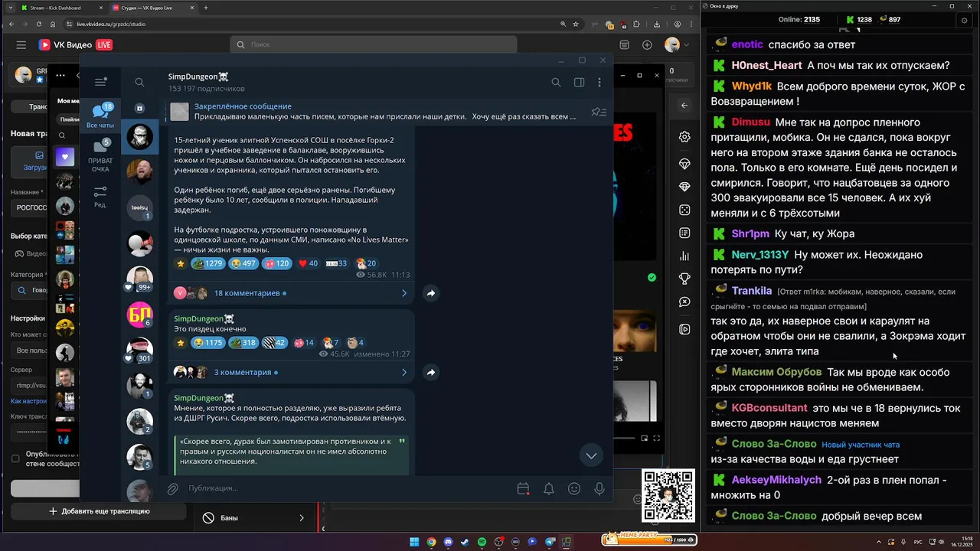Open VK Video create plus icon
980x551 pixels.
pyautogui.click(x=648, y=45)
